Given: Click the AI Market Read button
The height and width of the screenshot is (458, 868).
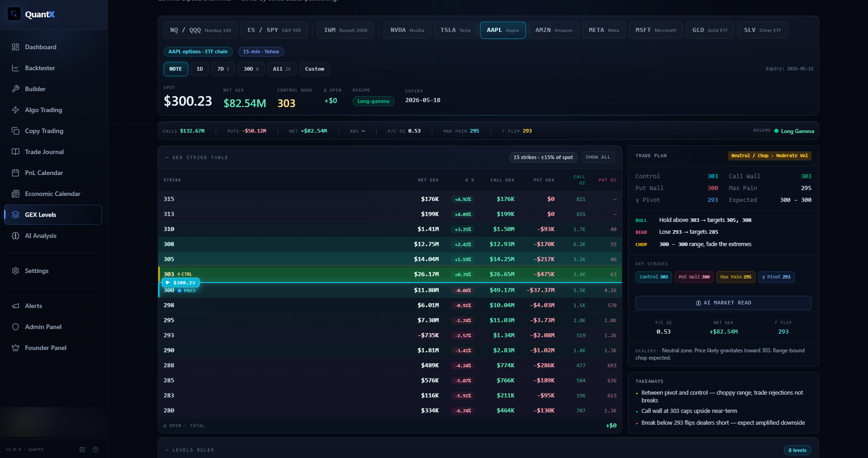Looking at the screenshot, I should 724,303.
